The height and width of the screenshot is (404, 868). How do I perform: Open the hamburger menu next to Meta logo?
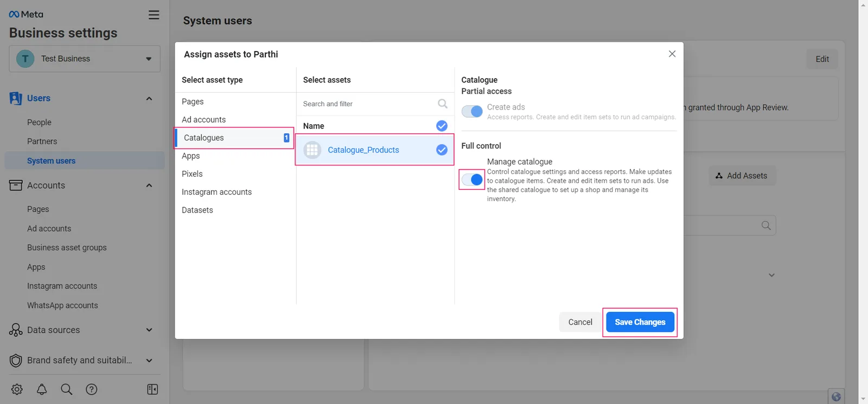154,15
